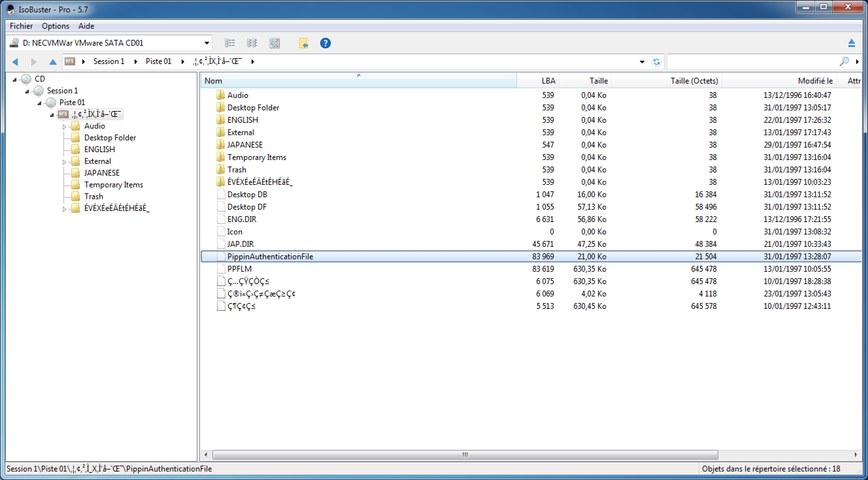Click the left scroll arrow of horizontal scrollbar
The width and height of the screenshot is (868, 480).
pyautogui.click(x=206, y=455)
